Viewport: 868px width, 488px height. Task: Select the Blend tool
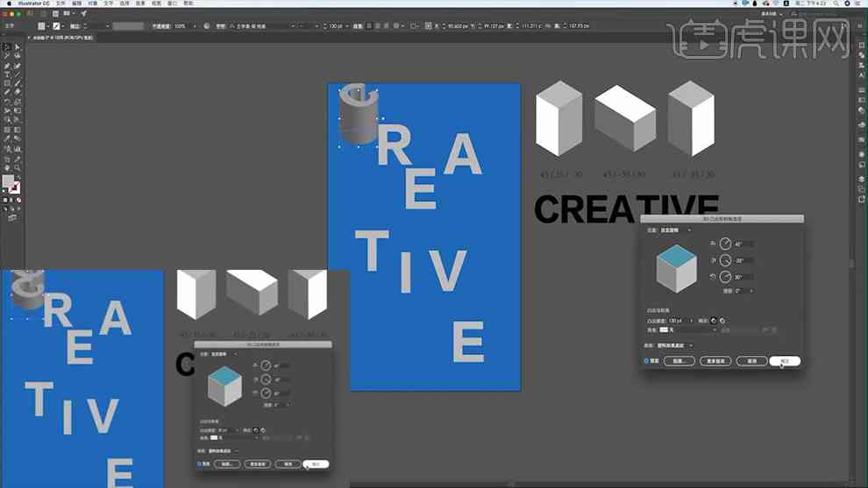pyautogui.click(x=18, y=139)
